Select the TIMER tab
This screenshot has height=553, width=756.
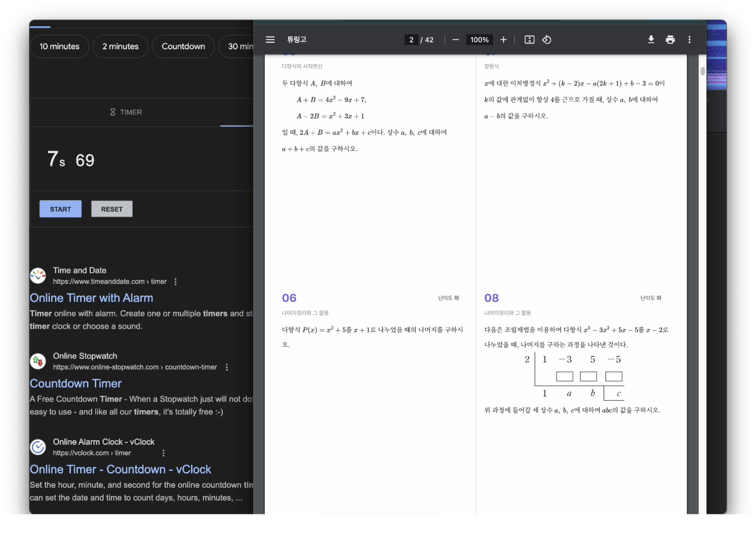pyautogui.click(x=126, y=113)
